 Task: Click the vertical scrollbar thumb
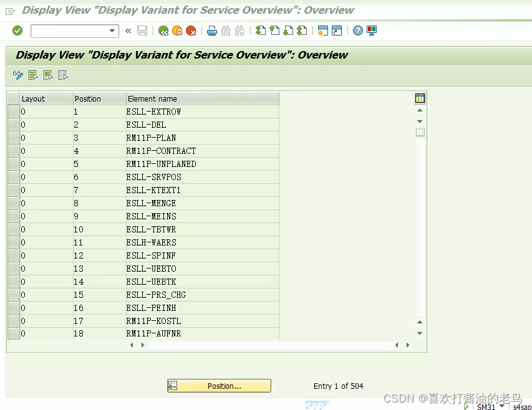(420, 132)
